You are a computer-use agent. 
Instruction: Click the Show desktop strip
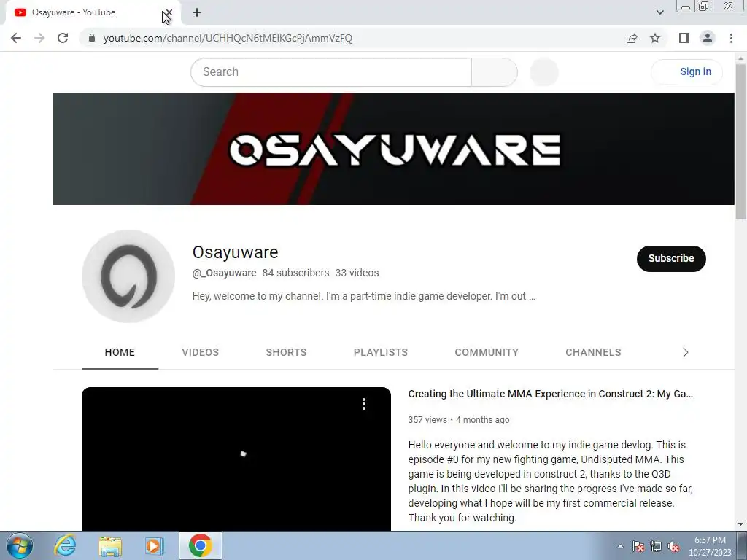742,545
